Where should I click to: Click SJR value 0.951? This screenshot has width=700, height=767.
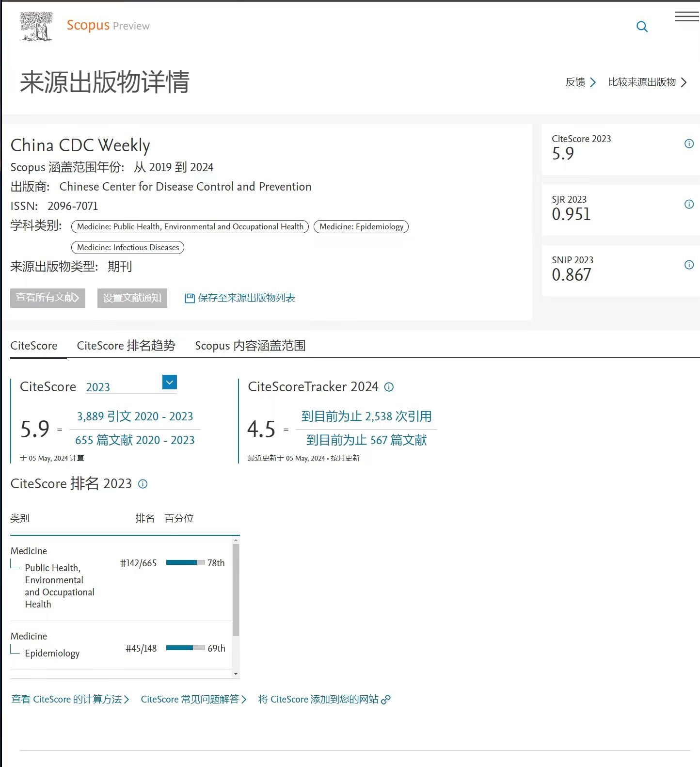point(571,214)
